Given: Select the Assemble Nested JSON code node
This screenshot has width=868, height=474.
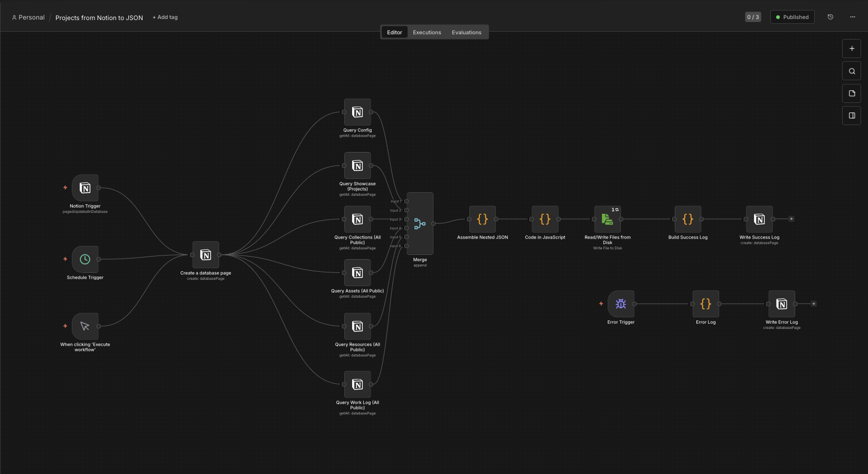Looking at the screenshot, I should 483,219.
